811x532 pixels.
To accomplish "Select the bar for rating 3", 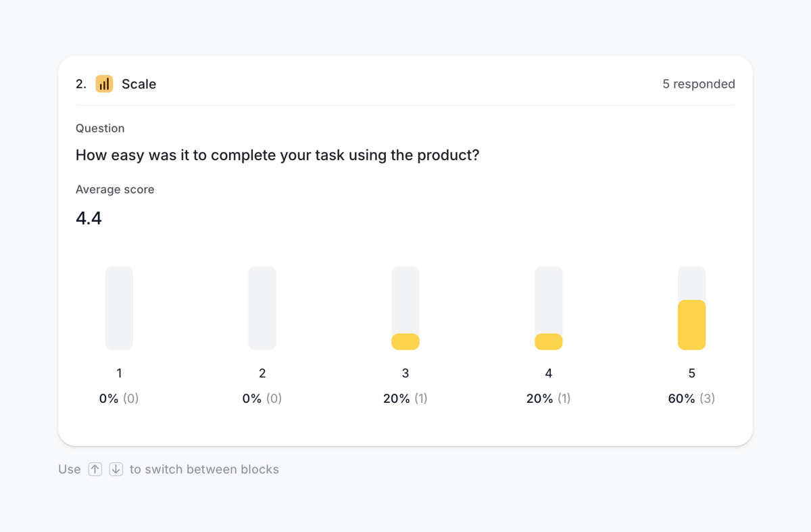I will click(x=405, y=308).
